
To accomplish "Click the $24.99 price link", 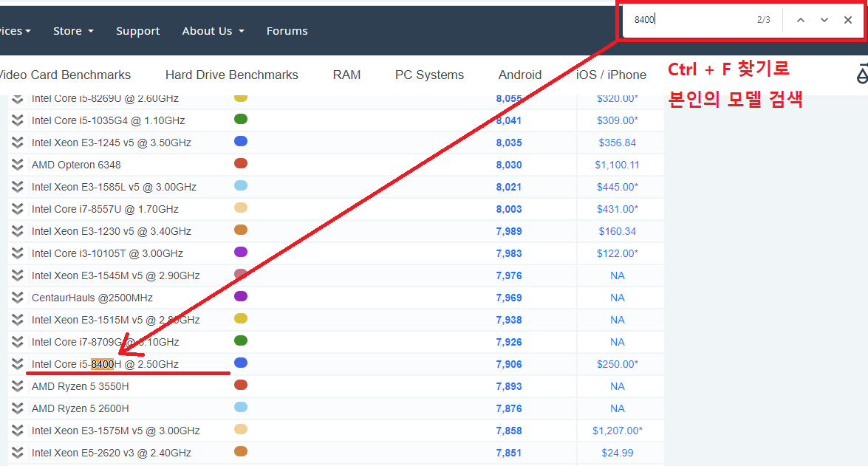I will (618, 453).
